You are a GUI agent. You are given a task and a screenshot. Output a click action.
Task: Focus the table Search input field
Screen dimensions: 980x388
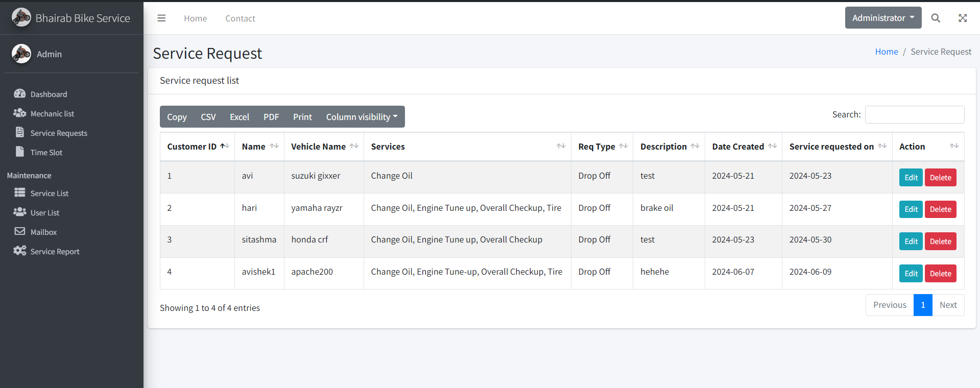click(915, 115)
